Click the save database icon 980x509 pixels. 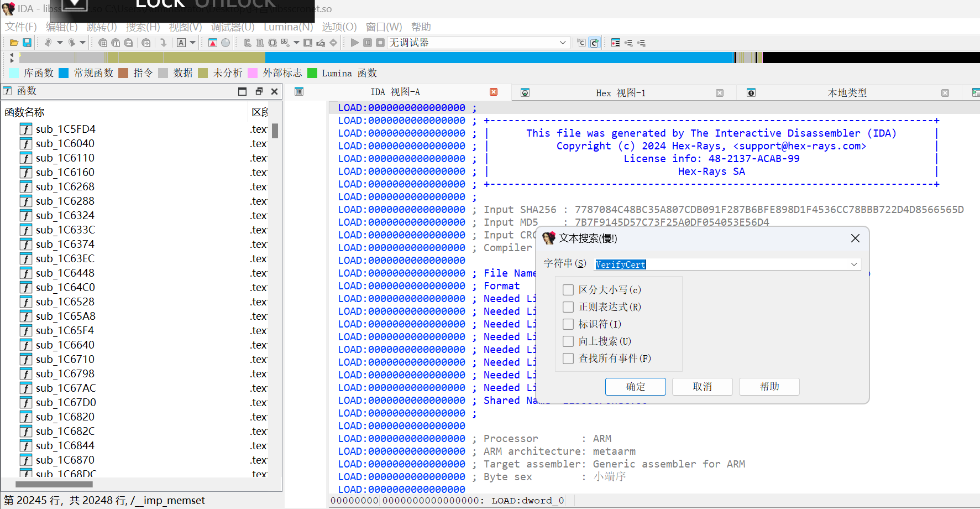27,43
